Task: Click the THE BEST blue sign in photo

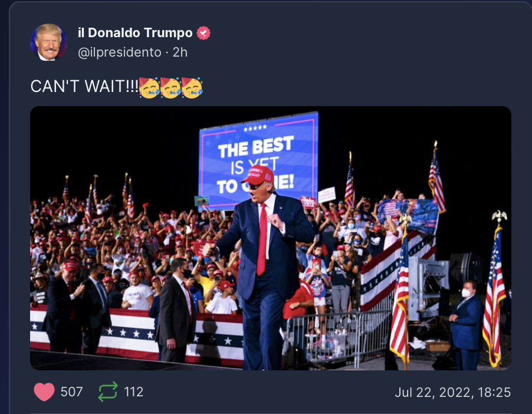Action: click(x=258, y=159)
